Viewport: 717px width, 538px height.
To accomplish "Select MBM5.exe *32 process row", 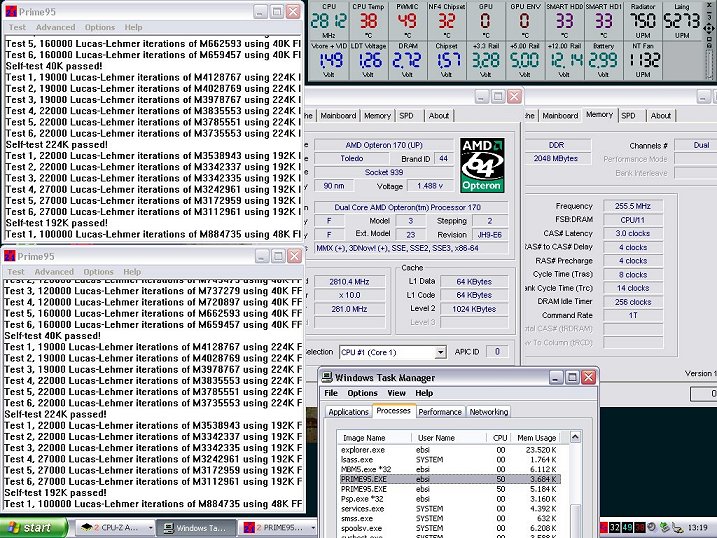I will pos(449,469).
